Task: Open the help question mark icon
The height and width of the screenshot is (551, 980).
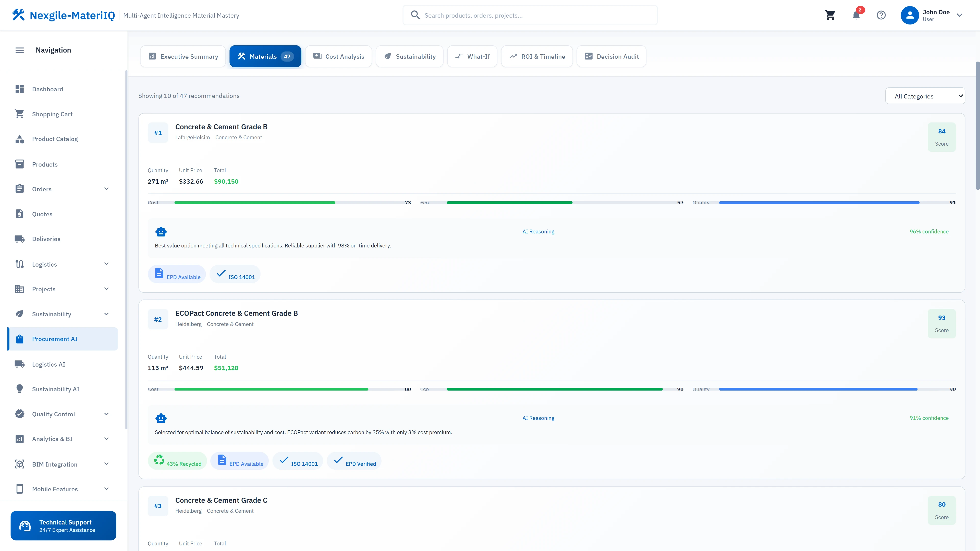Action: 881,15
